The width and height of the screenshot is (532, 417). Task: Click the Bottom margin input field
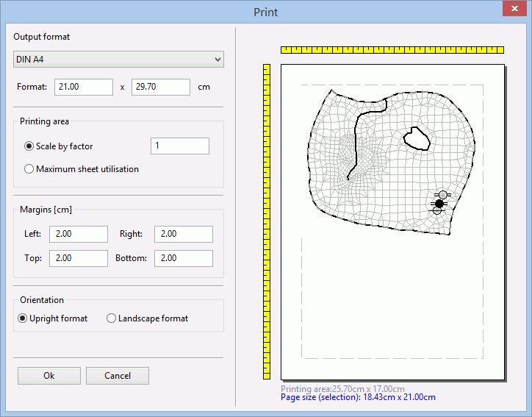184,258
